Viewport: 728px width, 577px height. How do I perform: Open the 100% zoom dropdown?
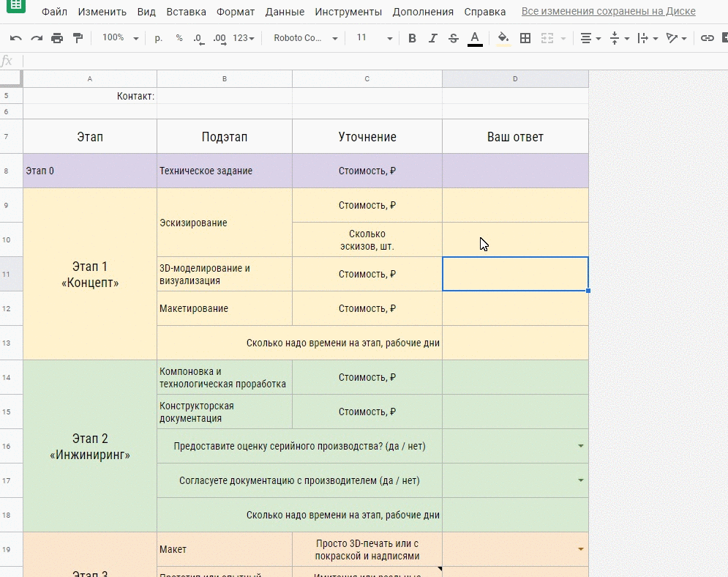pos(119,38)
